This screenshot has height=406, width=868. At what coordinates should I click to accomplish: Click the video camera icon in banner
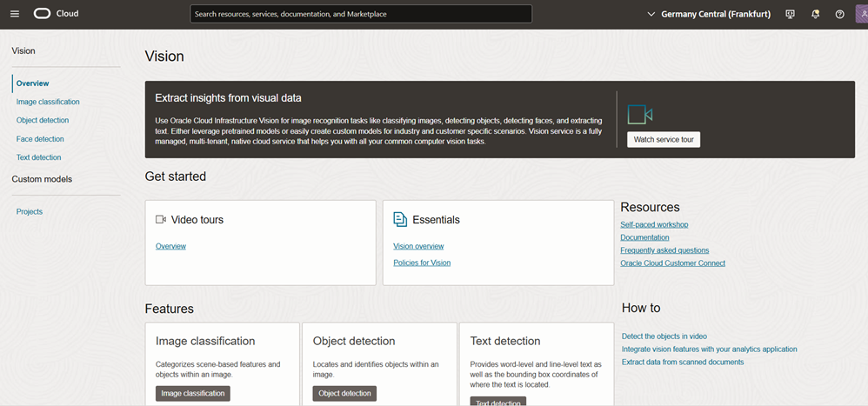tap(639, 115)
